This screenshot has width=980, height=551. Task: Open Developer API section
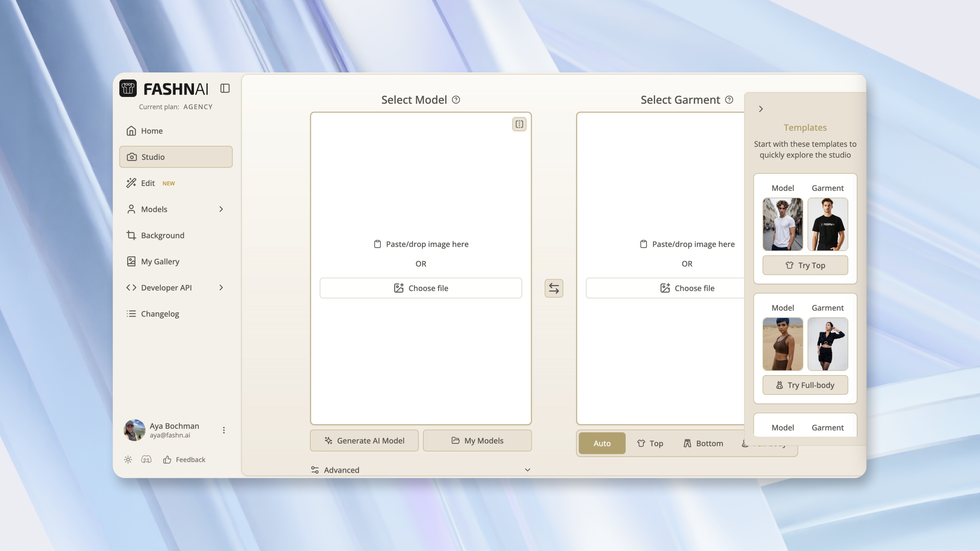click(176, 287)
